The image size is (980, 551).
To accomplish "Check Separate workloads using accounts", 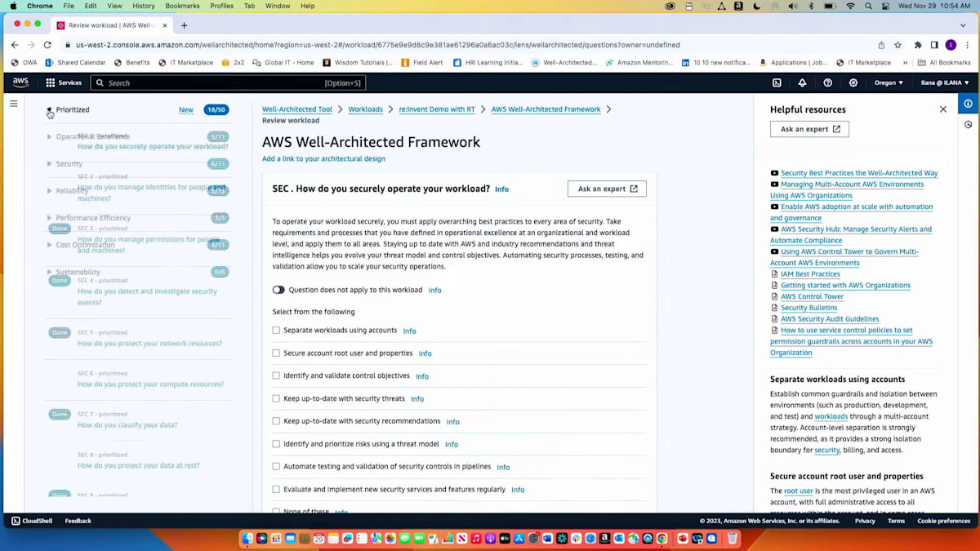I will click(x=276, y=331).
